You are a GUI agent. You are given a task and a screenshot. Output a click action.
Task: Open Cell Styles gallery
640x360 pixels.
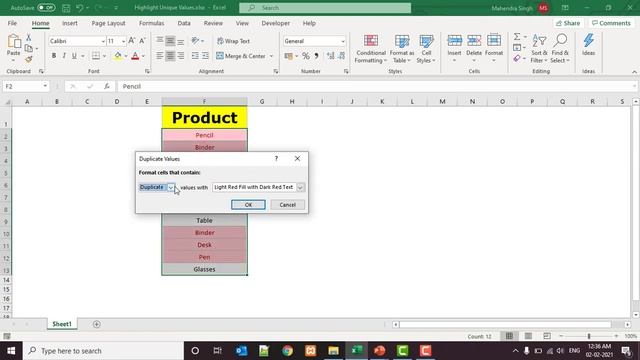pyautogui.click(x=426, y=49)
